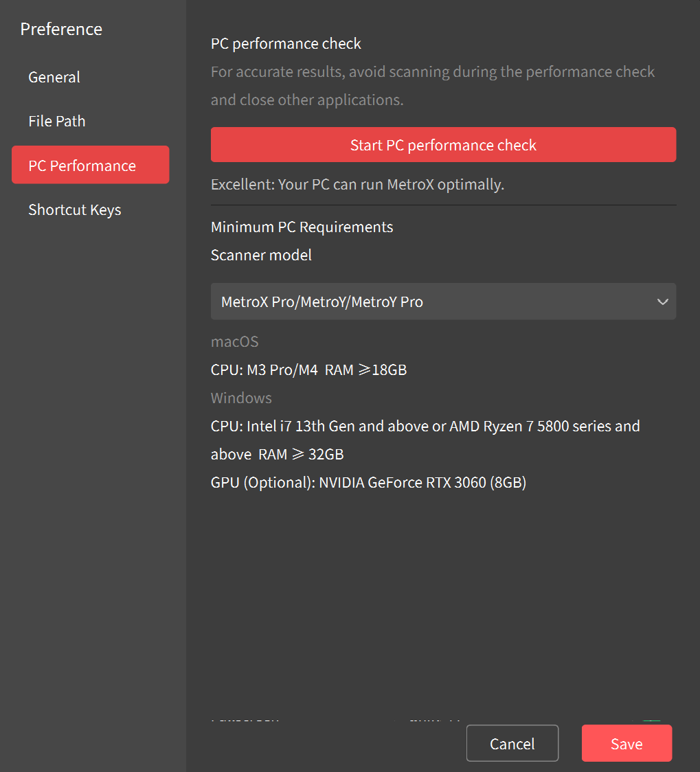
Task: Click the Excellent performance result message
Action: 357,185
